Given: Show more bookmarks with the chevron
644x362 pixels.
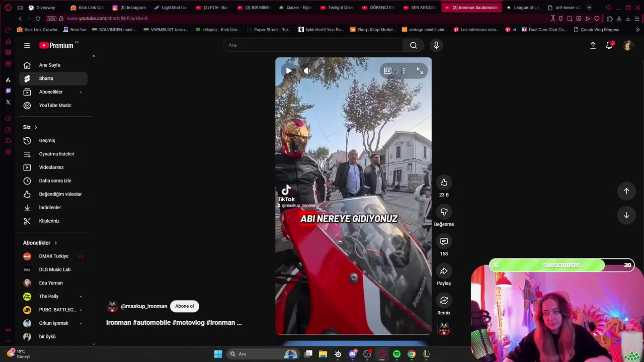Looking at the screenshot, I should (637, 30).
